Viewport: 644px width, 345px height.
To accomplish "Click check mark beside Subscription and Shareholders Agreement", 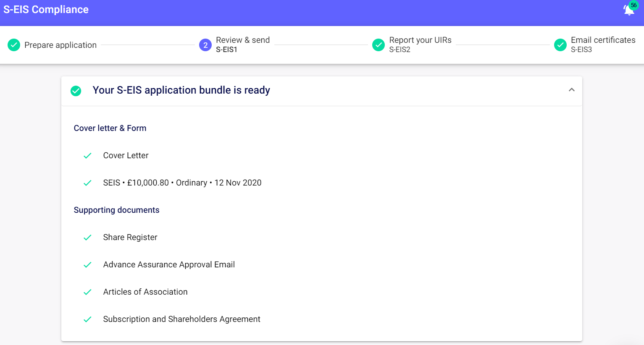I will click(x=87, y=319).
